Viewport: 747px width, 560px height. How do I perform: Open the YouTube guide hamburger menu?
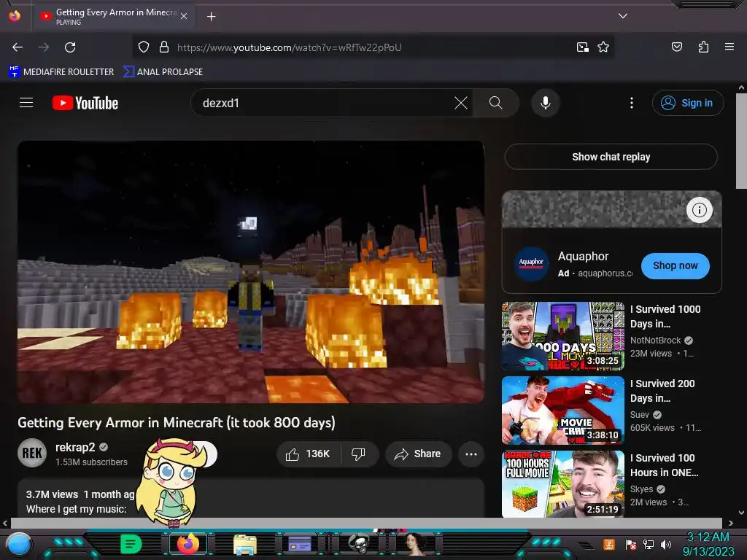(26, 102)
